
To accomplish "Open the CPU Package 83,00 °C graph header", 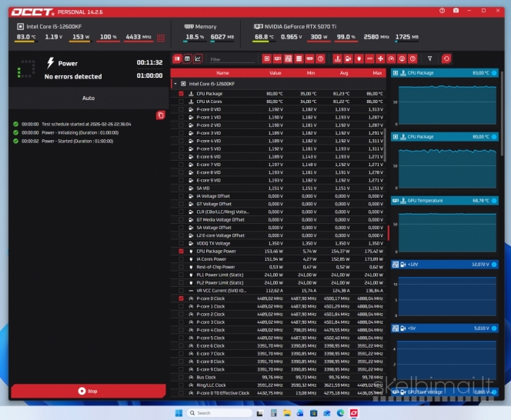I will (445, 73).
